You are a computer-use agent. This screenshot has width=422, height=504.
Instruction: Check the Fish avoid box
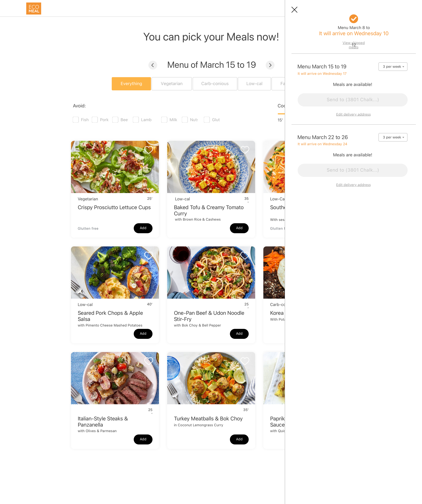point(76,120)
